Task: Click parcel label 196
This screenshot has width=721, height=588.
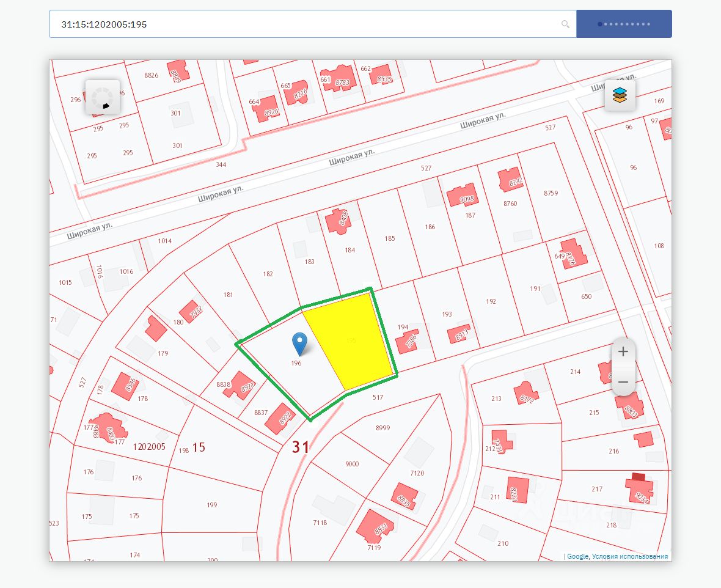Action: pos(296,363)
